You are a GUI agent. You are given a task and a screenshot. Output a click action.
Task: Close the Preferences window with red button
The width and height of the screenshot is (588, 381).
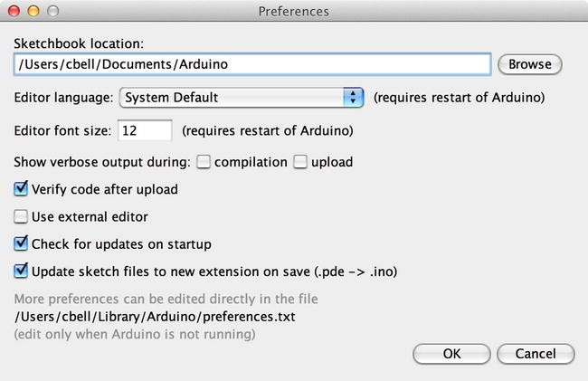[x=17, y=12]
